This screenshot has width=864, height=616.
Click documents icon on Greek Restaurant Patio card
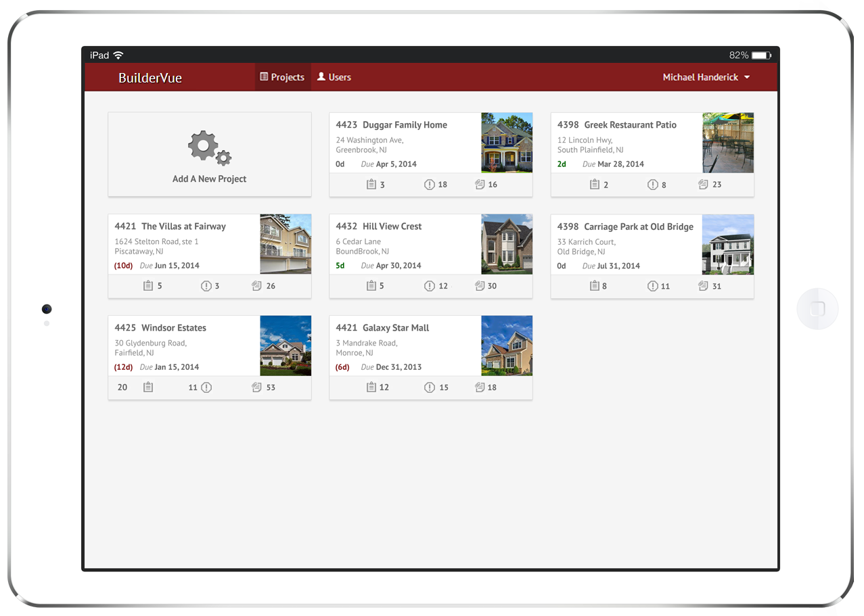(703, 184)
